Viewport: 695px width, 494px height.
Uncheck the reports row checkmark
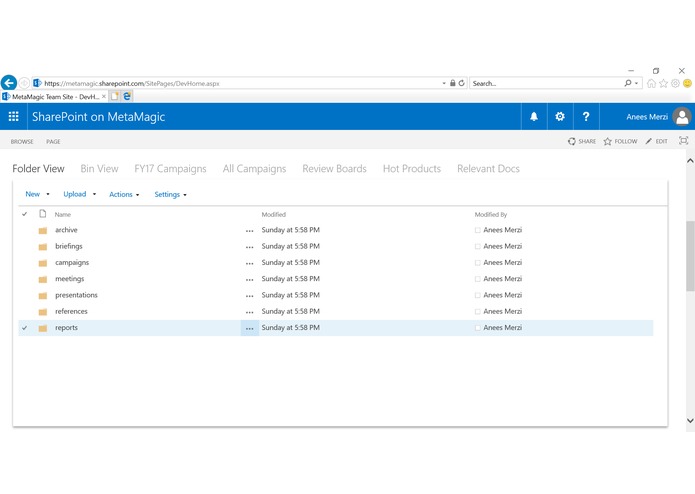[24, 328]
